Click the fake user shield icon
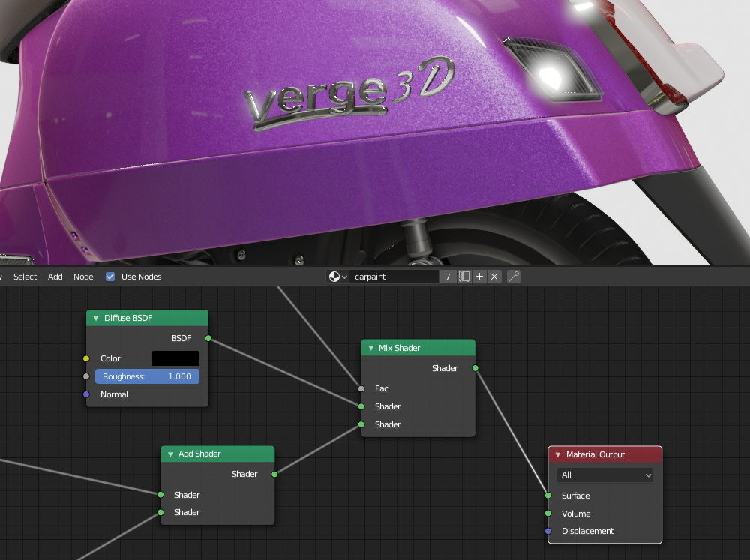This screenshot has height=560, width=750. pyautogui.click(x=464, y=277)
